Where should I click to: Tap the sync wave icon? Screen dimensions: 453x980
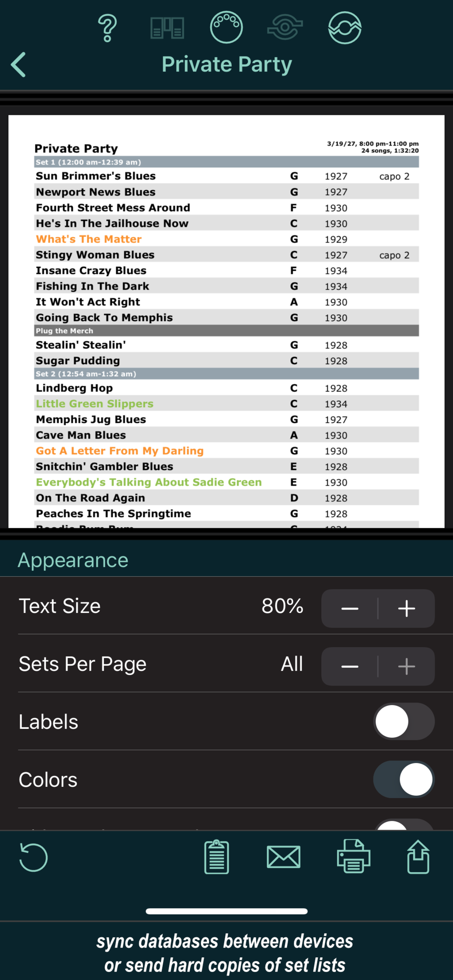tap(345, 28)
